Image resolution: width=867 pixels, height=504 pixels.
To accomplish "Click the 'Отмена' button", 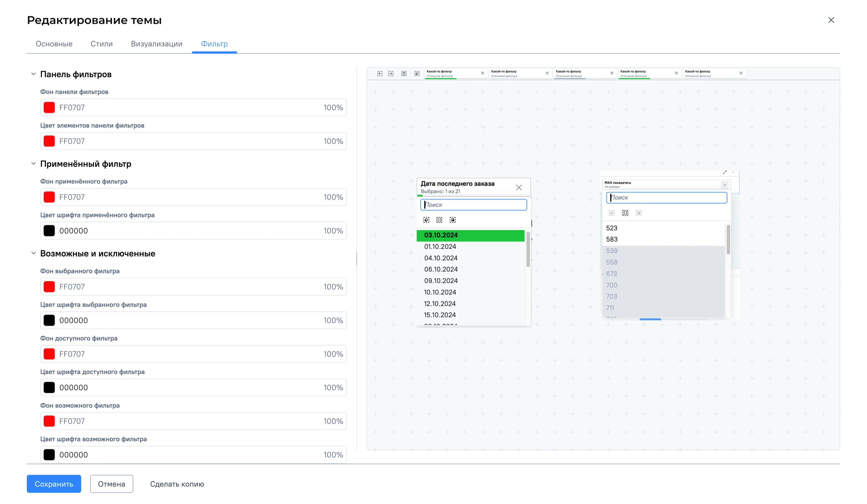I will point(111,484).
